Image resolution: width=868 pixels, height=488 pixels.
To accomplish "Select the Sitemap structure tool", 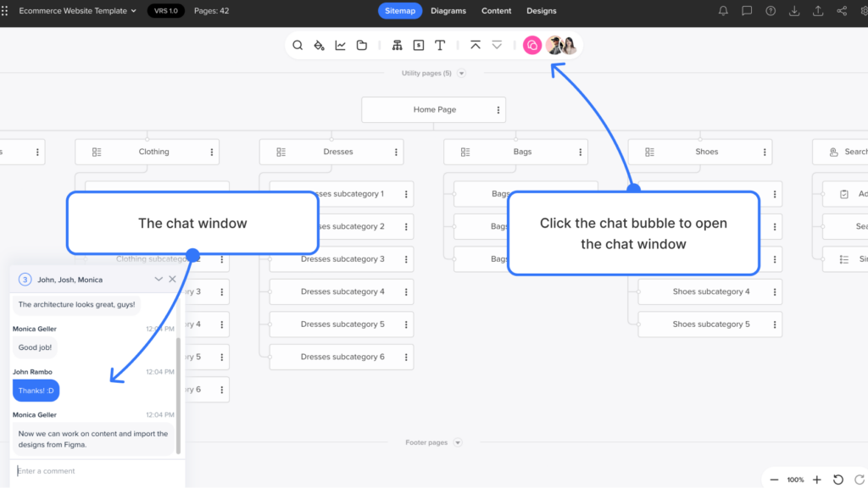I will point(397,45).
